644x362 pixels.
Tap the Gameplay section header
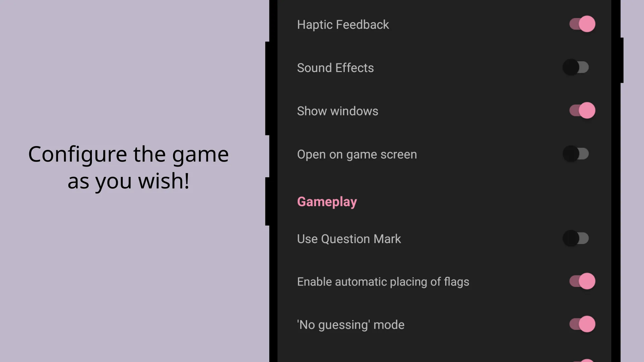[327, 201]
